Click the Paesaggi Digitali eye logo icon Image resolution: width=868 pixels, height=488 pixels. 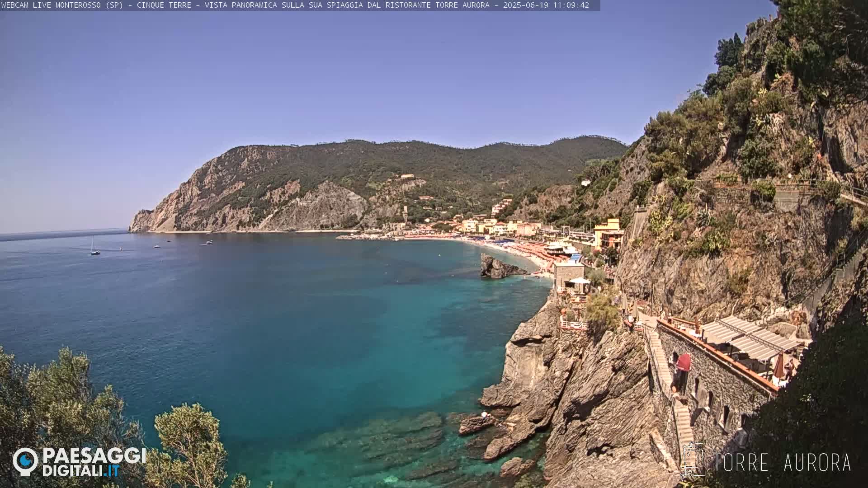coord(25,462)
